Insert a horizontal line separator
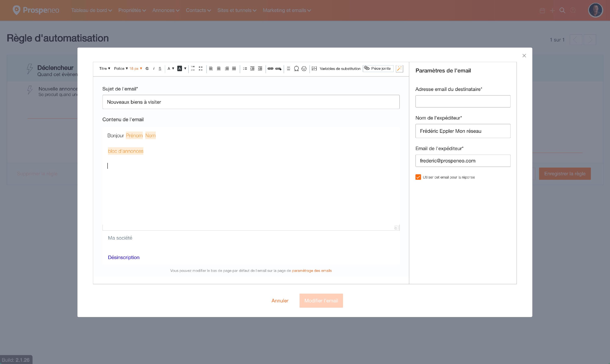 (289, 69)
